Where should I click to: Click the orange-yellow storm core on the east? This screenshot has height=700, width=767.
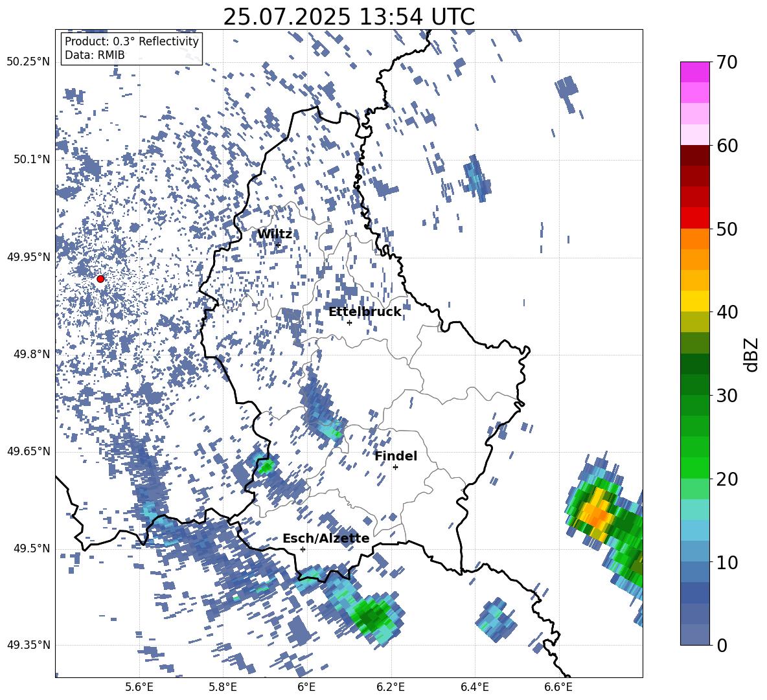coord(596,514)
